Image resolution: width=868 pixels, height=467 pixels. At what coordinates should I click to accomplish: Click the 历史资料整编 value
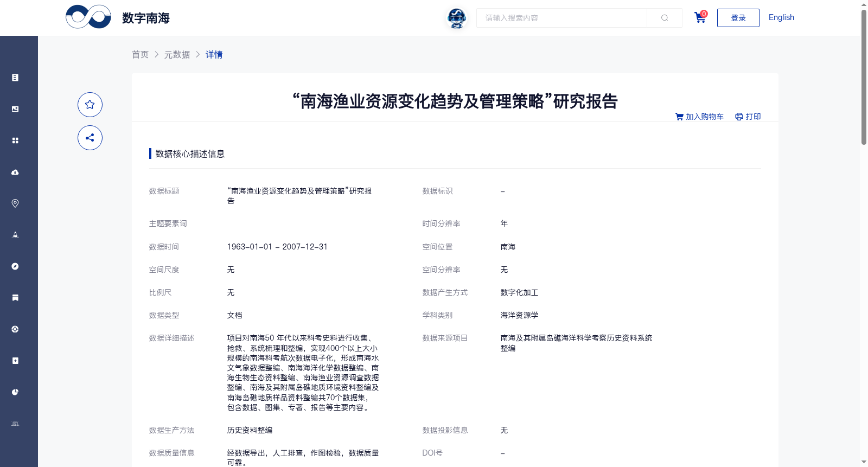(250, 430)
